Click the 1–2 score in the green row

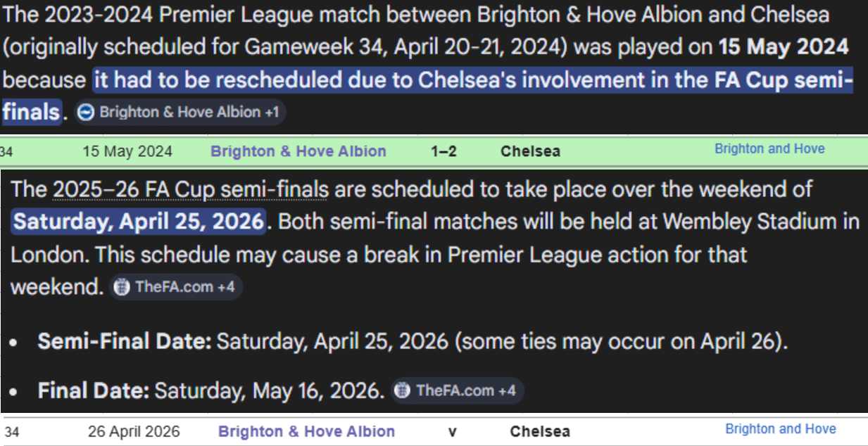pos(444,151)
